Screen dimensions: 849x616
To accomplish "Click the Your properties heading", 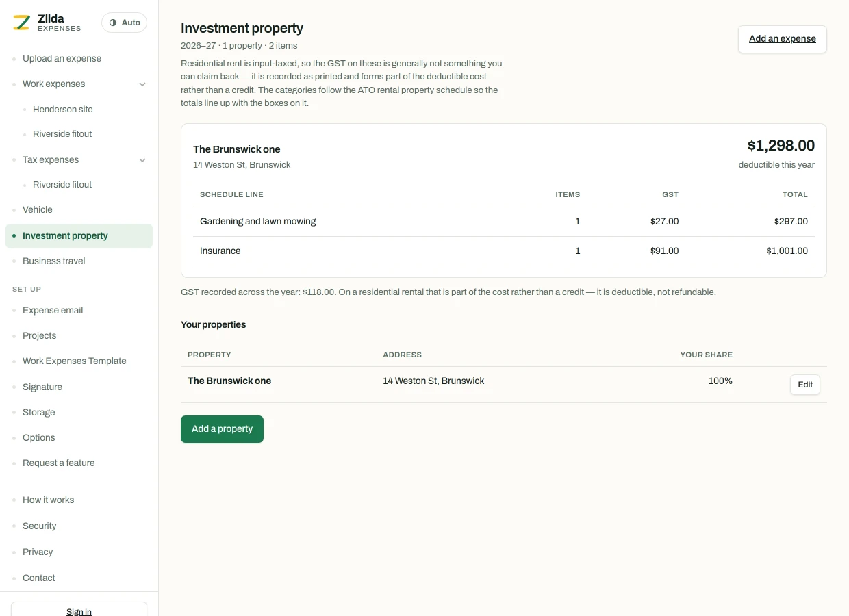I will pyautogui.click(x=213, y=325).
